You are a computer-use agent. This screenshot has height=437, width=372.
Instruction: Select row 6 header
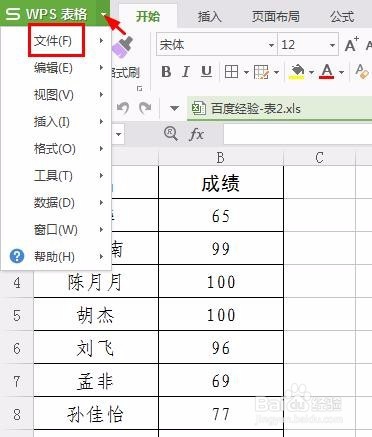17,348
